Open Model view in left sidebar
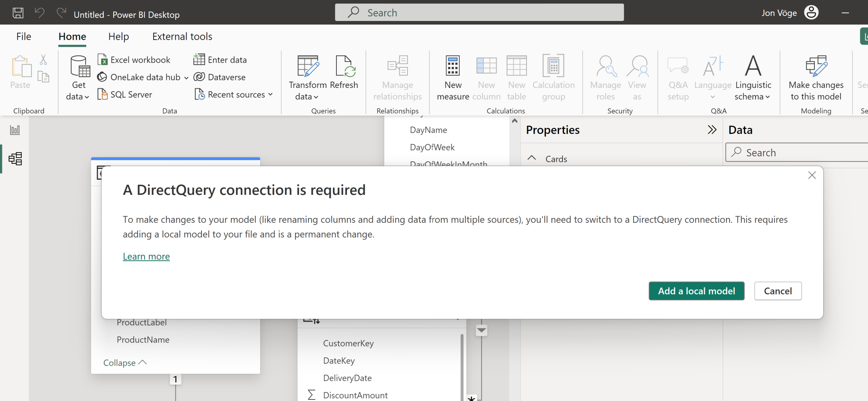Screen dimensions: 868x401 [x=15, y=158]
